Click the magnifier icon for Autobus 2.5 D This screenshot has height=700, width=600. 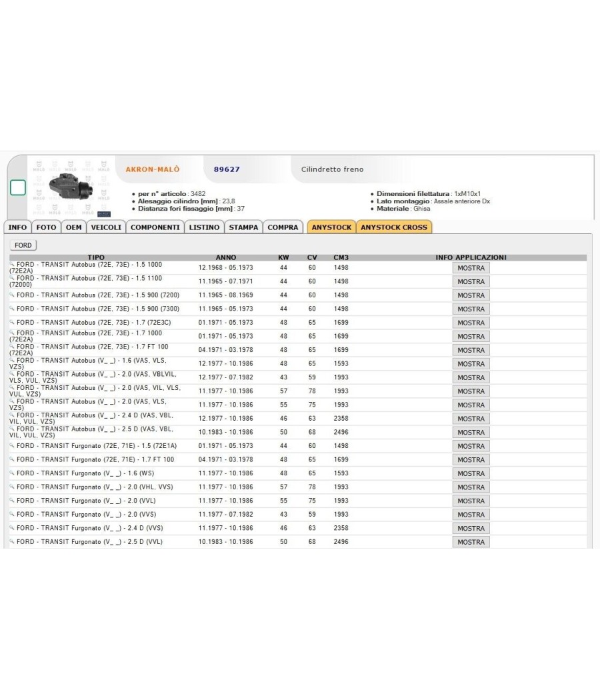pos(12,429)
